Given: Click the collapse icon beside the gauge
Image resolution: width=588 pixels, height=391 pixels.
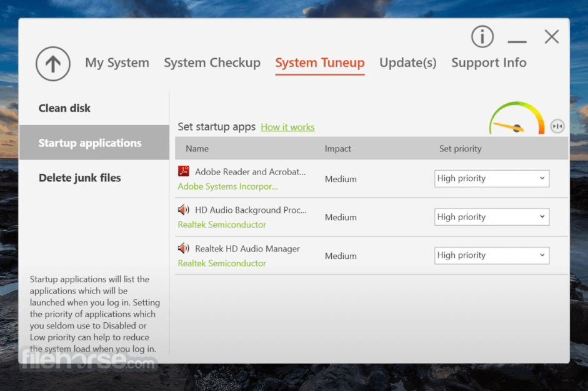Looking at the screenshot, I should coord(557,126).
